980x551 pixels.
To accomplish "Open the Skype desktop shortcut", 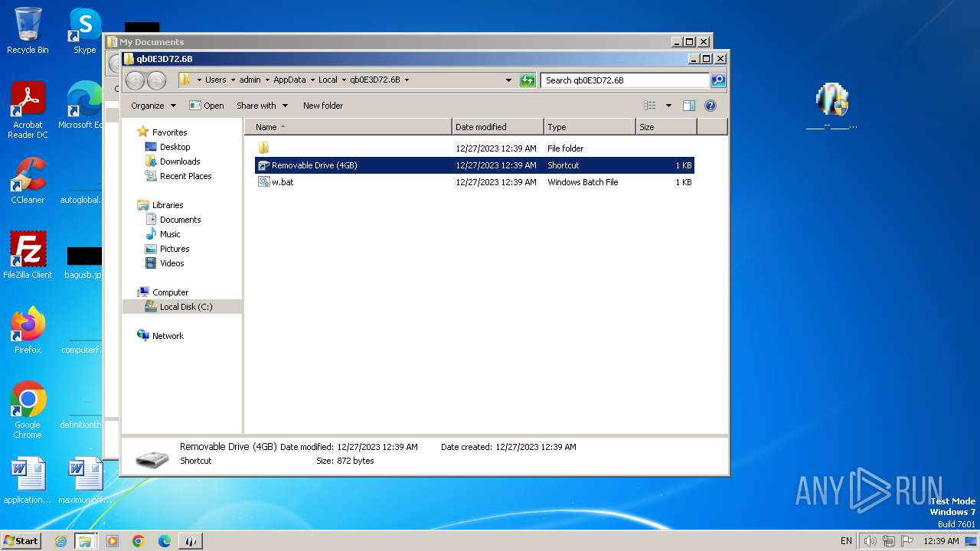I will point(84,31).
